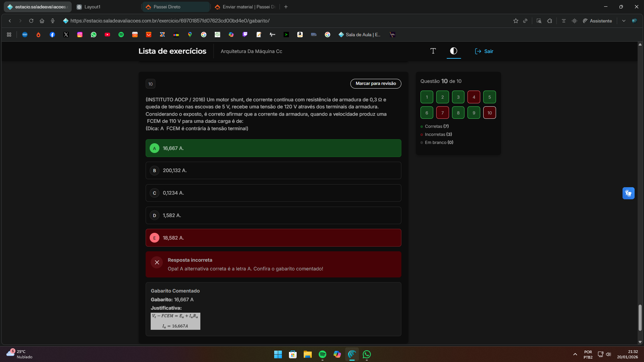Open new browser tab with plus
Viewport: 644px width, 362px height.
(286, 7)
